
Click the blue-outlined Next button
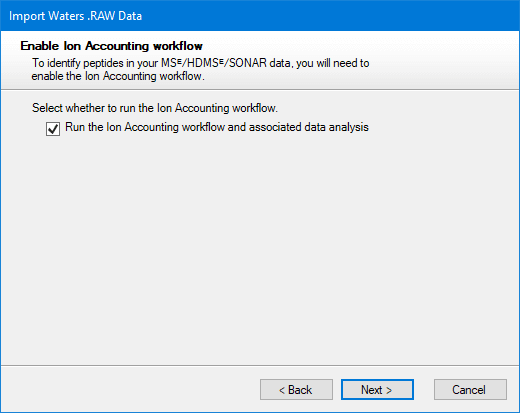click(x=377, y=389)
